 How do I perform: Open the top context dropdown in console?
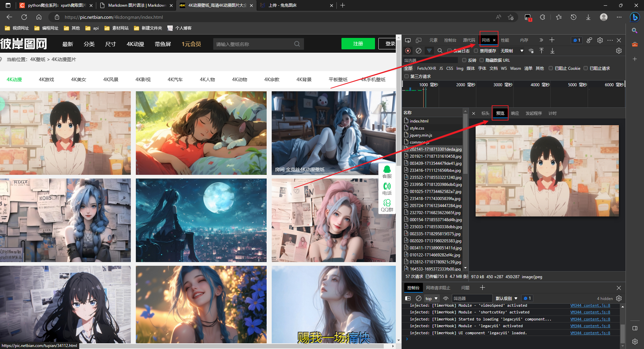pyautogui.click(x=432, y=298)
